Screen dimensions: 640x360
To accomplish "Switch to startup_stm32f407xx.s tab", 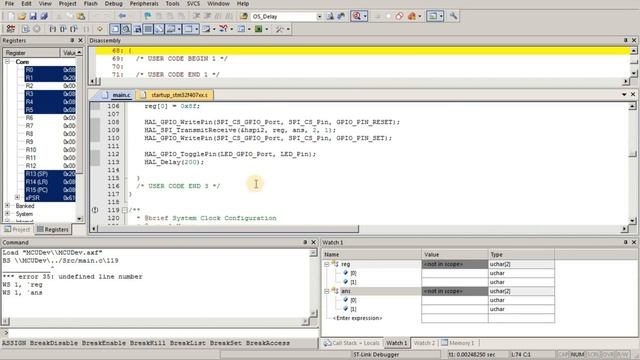I will (175, 95).
